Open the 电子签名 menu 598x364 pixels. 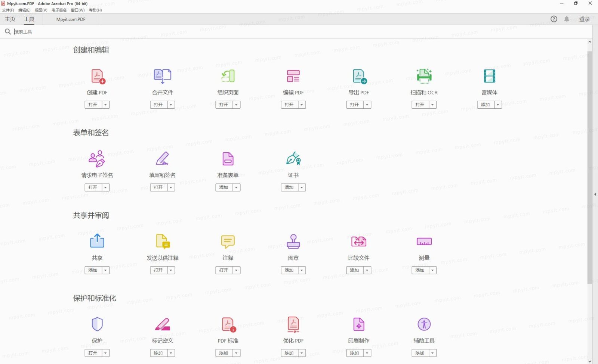coord(59,10)
